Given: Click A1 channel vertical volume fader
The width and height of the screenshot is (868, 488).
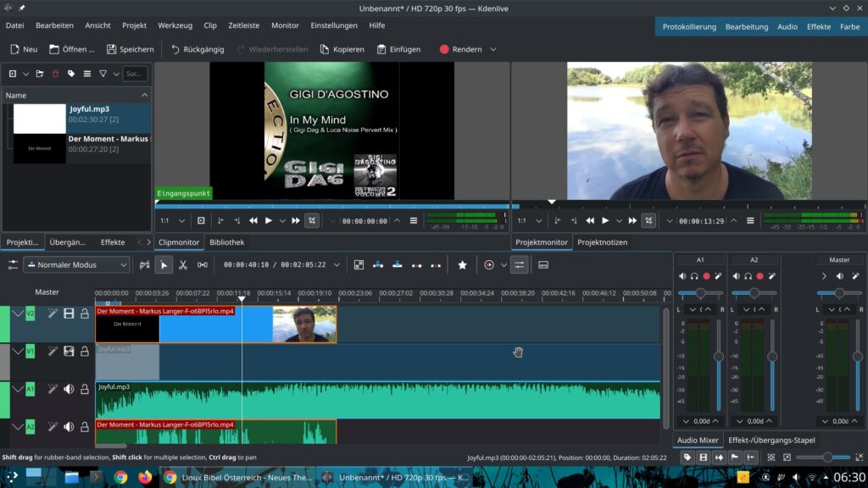Looking at the screenshot, I should [719, 364].
